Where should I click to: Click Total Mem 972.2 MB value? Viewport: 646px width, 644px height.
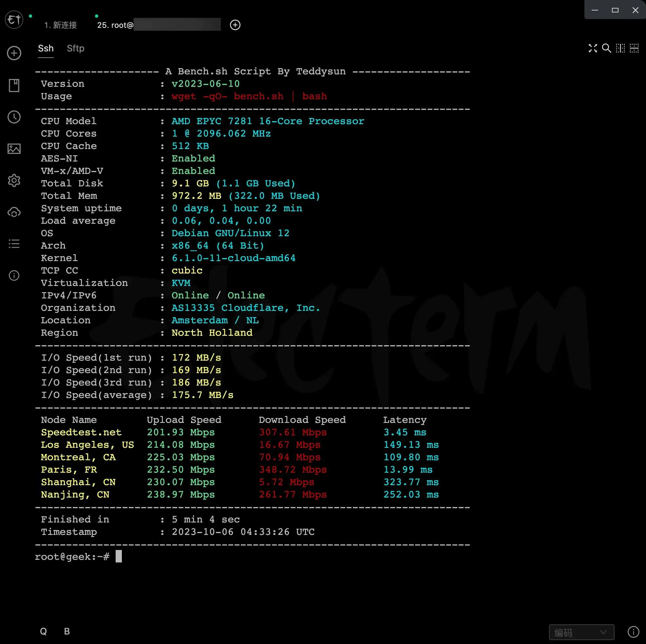(197, 196)
